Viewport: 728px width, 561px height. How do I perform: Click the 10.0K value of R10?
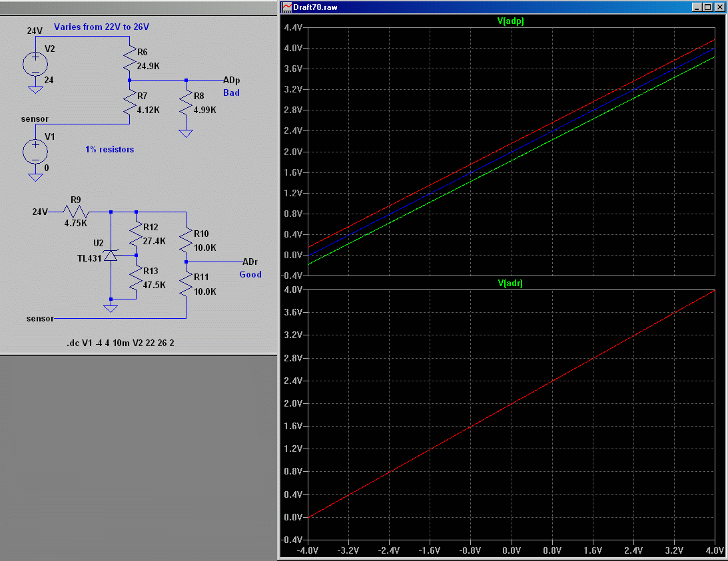(204, 248)
